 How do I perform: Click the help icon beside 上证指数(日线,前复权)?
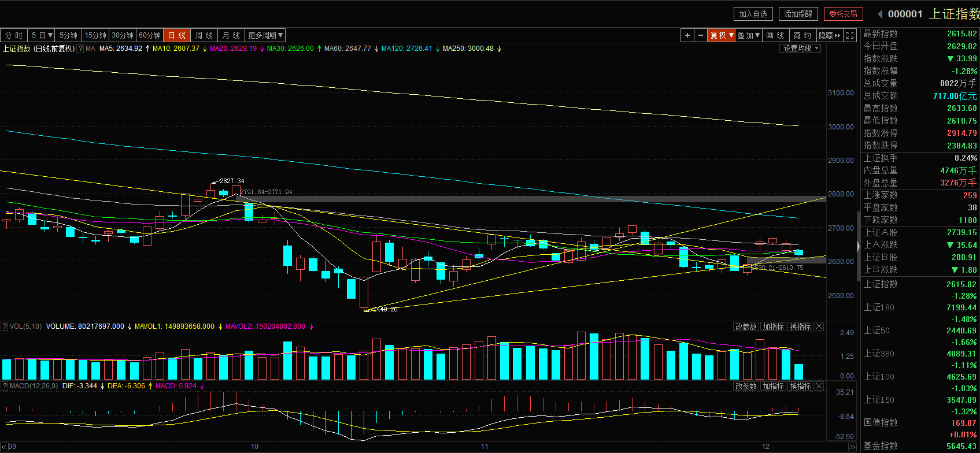pos(80,49)
